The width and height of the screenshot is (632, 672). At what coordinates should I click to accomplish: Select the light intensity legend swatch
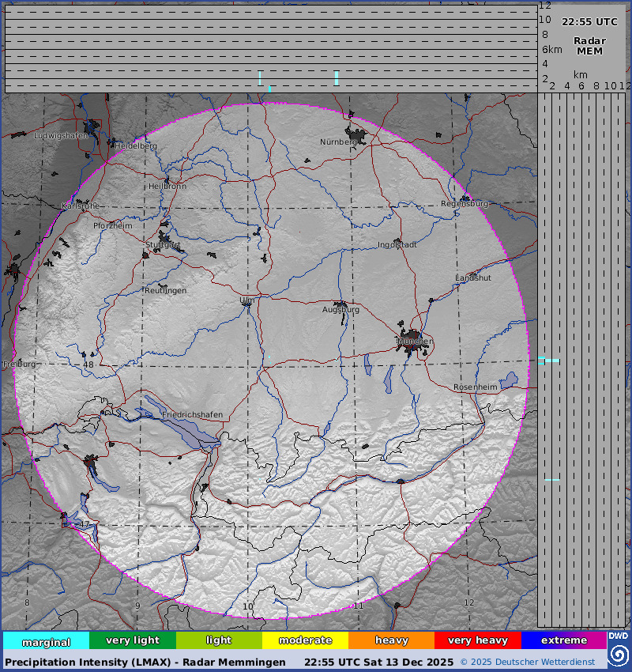tap(219, 640)
